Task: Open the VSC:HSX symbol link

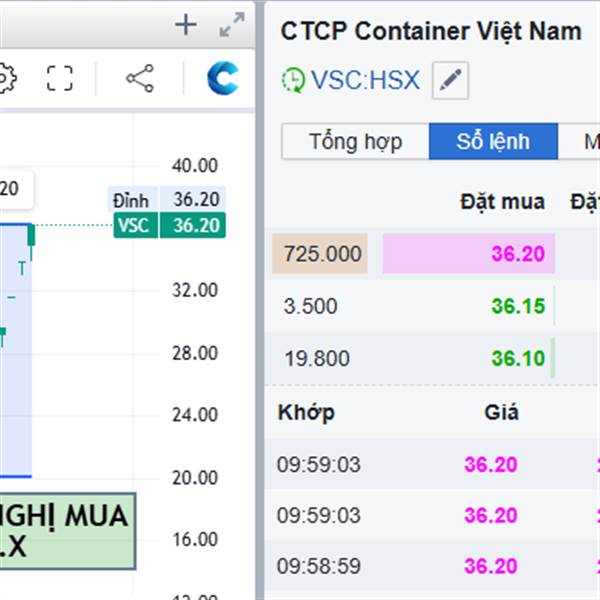Action: point(365,80)
